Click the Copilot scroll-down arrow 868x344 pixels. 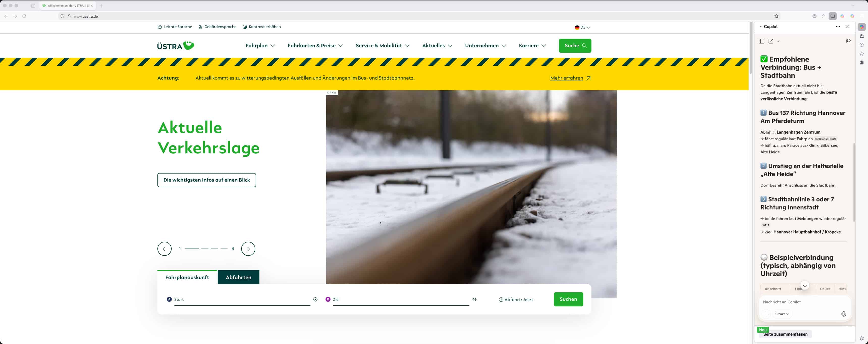(805, 285)
